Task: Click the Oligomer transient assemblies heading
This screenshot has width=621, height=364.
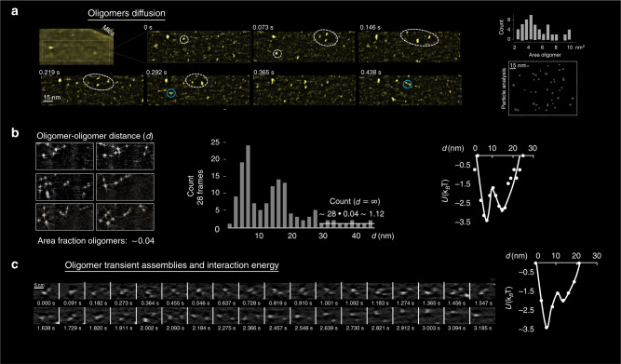Action: pos(172,265)
